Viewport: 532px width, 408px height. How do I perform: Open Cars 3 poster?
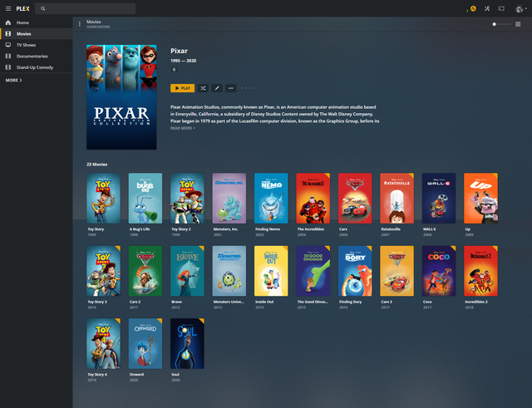tap(397, 271)
